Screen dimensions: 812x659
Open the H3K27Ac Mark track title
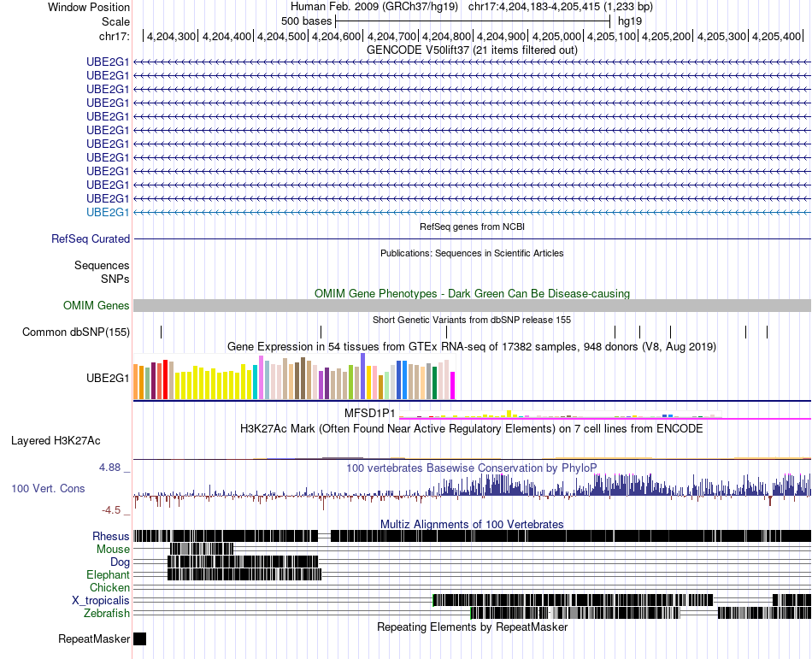[x=472, y=428]
